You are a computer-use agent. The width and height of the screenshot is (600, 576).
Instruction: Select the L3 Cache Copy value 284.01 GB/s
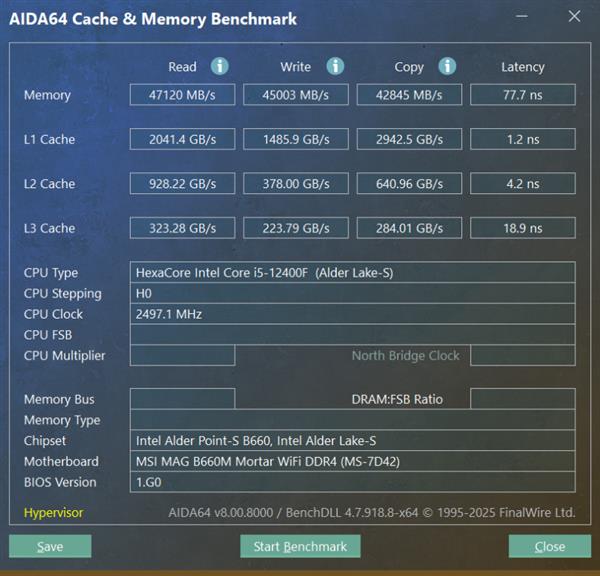(409, 228)
